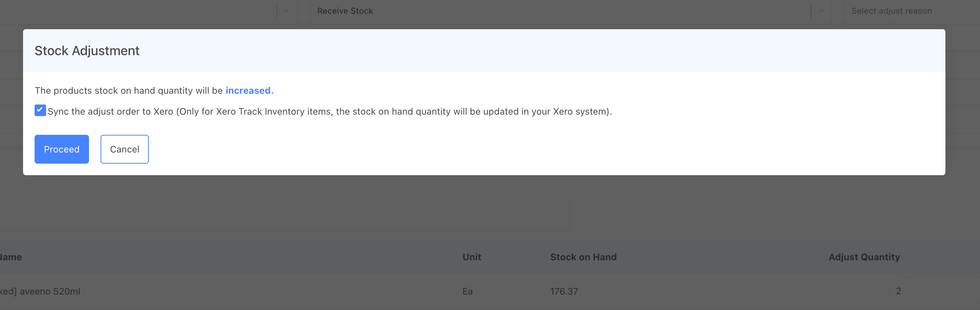
Task: Untick the Sync to Xero checkbox
Action: [x=40, y=110]
